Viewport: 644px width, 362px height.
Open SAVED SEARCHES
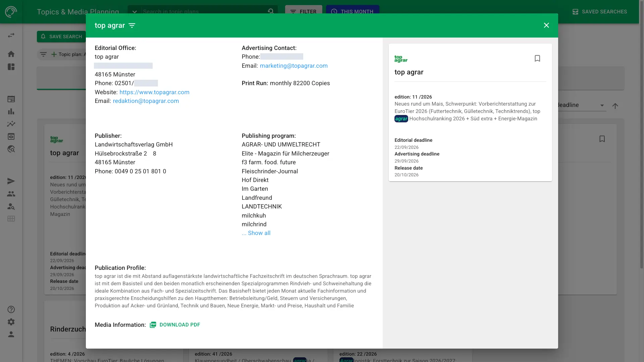pyautogui.click(x=599, y=12)
